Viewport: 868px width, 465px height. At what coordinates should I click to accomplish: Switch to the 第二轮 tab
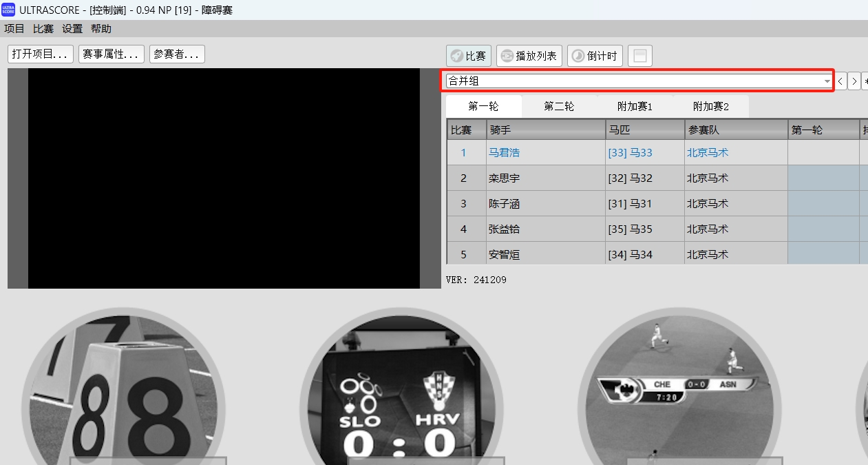pyautogui.click(x=558, y=107)
